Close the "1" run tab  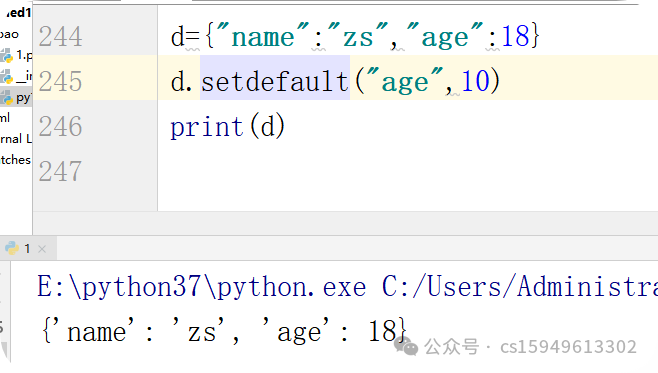(x=42, y=249)
